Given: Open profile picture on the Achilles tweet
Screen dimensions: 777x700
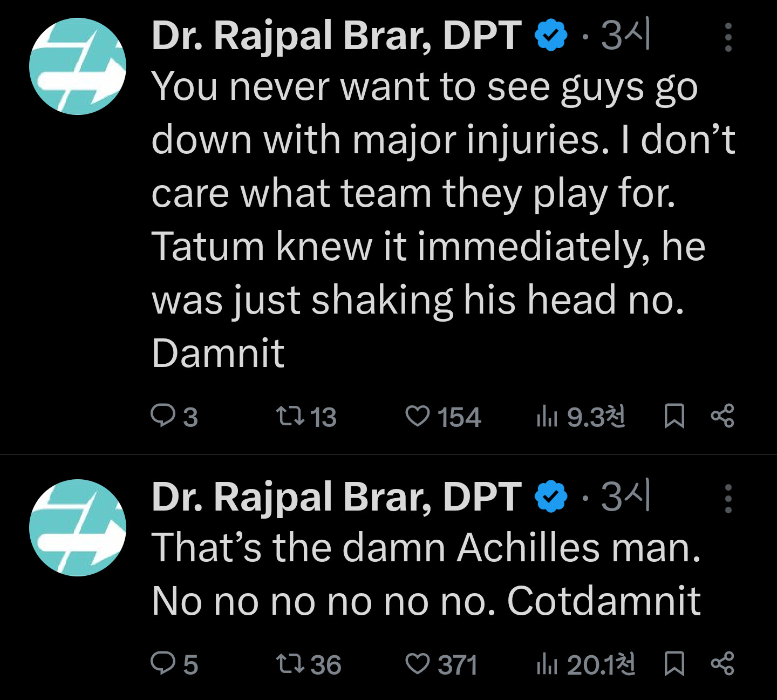Looking at the screenshot, I should 78,528.
